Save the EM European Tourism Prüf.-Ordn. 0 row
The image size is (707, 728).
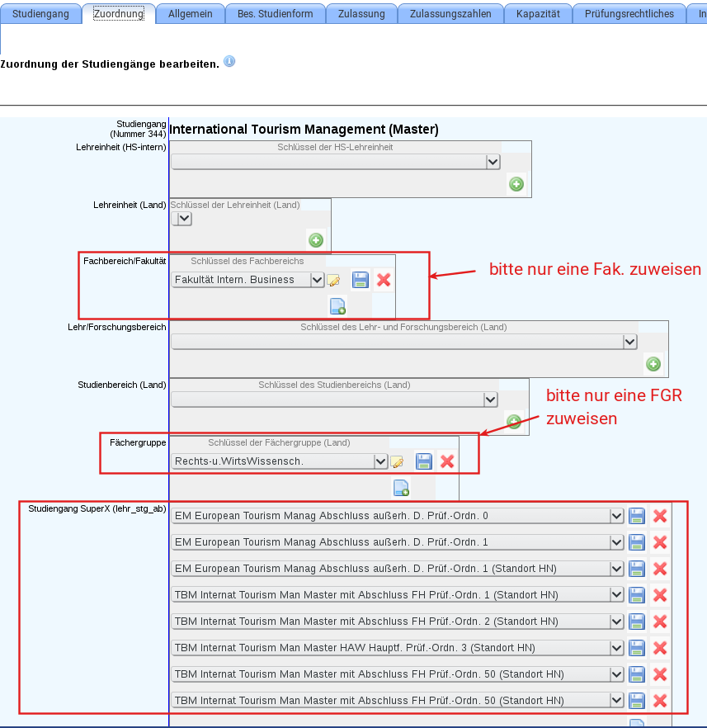(x=637, y=516)
